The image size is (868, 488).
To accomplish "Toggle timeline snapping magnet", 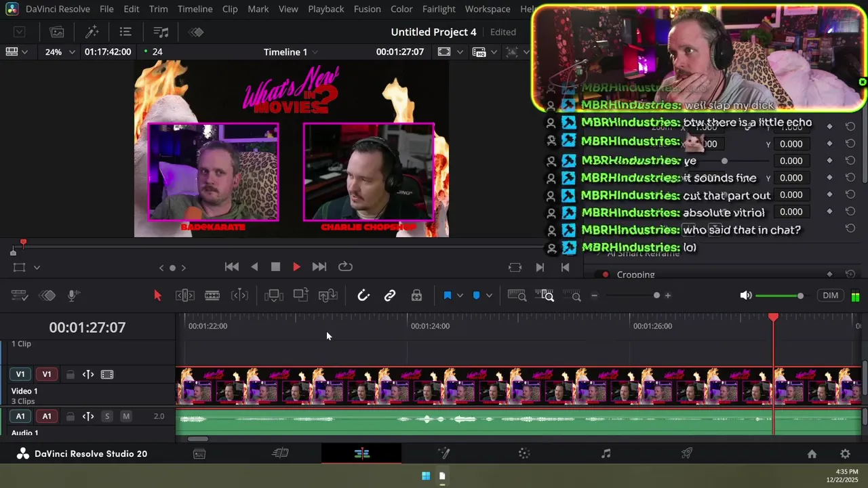I will point(363,296).
